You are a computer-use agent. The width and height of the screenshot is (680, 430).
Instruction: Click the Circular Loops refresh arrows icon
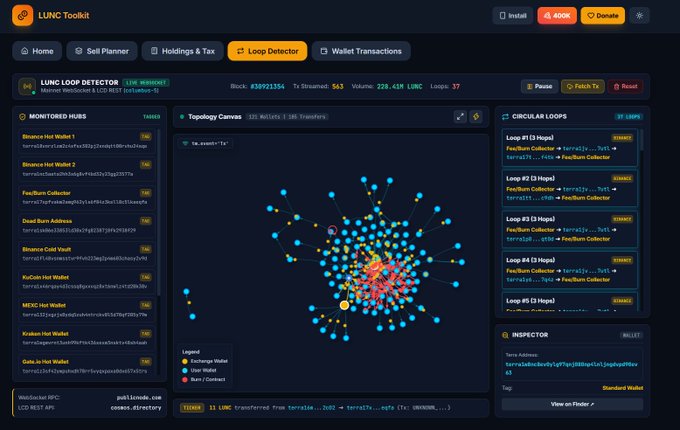click(x=505, y=117)
